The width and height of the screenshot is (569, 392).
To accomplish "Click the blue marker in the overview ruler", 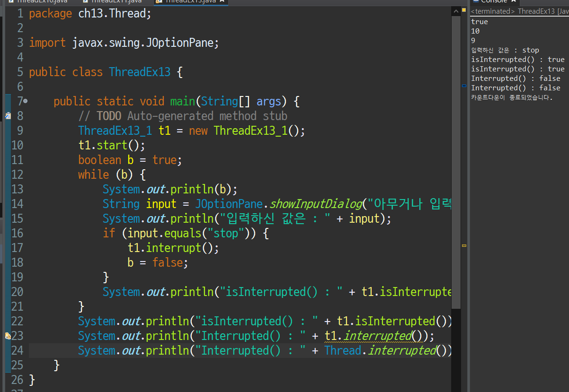I will click(x=464, y=86).
